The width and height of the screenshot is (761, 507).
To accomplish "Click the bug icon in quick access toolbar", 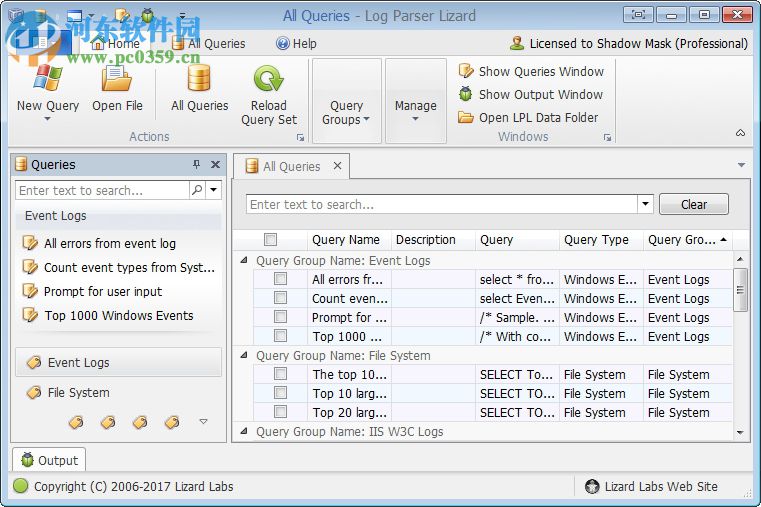I will pos(148,16).
